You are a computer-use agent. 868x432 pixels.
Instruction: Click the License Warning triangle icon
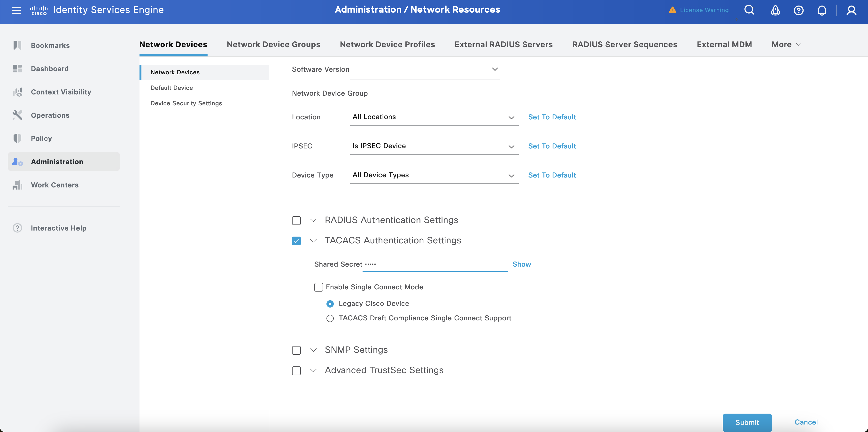coord(672,10)
